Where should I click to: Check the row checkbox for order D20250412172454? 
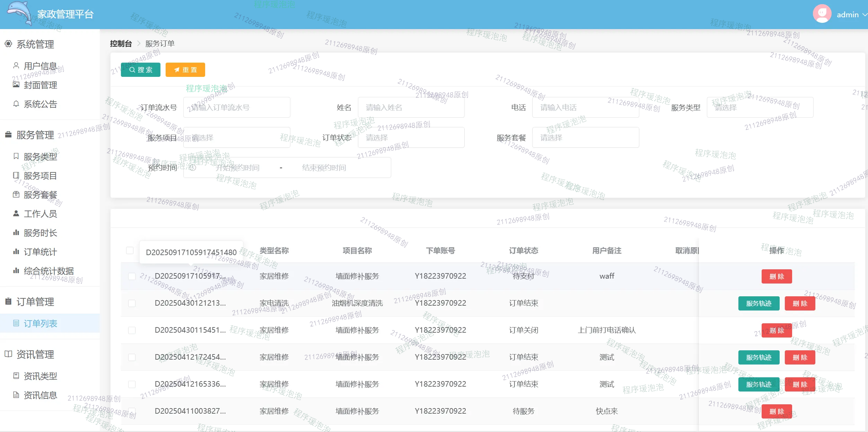(132, 357)
